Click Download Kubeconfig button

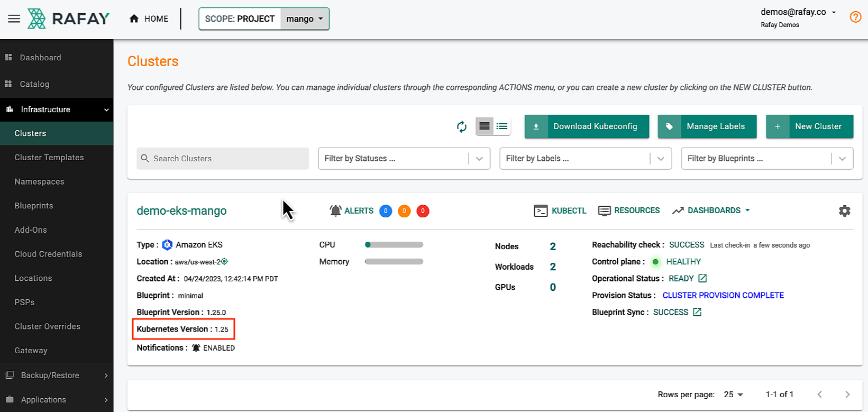(x=587, y=126)
